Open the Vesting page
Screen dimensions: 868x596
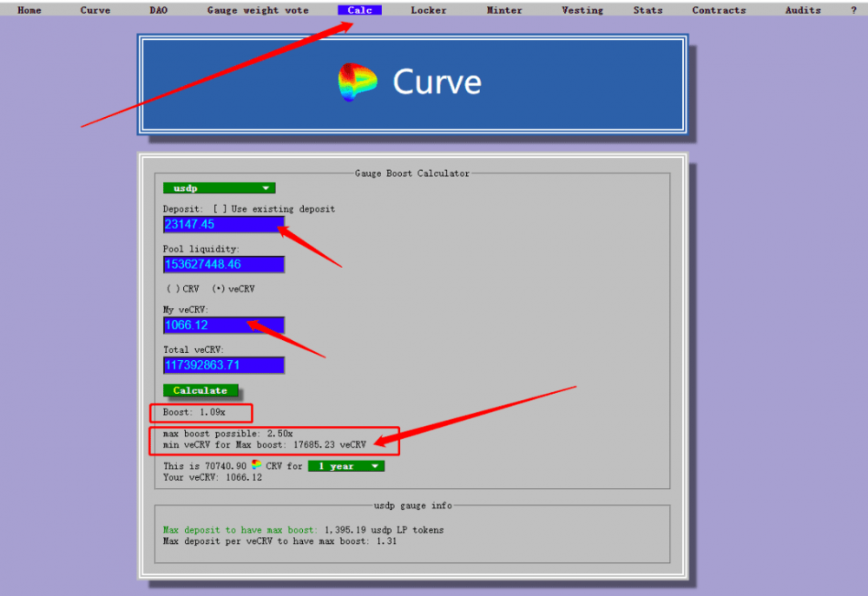pyautogui.click(x=582, y=10)
